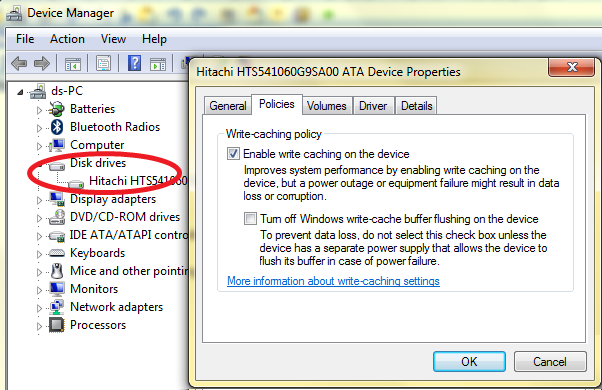
Task: Click the Cancel button
Action: pos(550,362)
